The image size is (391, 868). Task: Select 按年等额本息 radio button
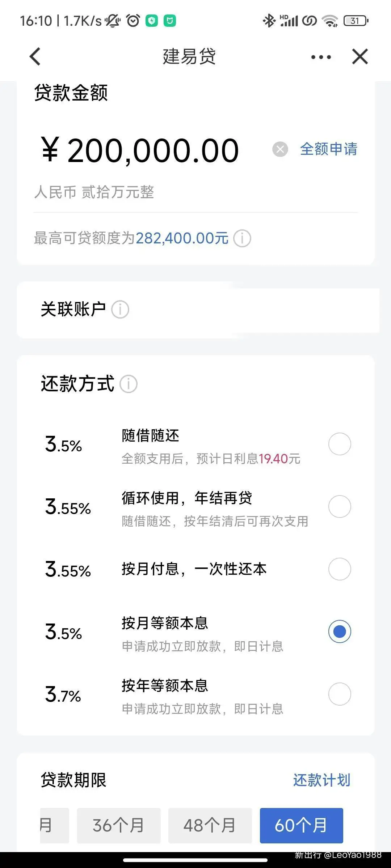click(339, 694)
